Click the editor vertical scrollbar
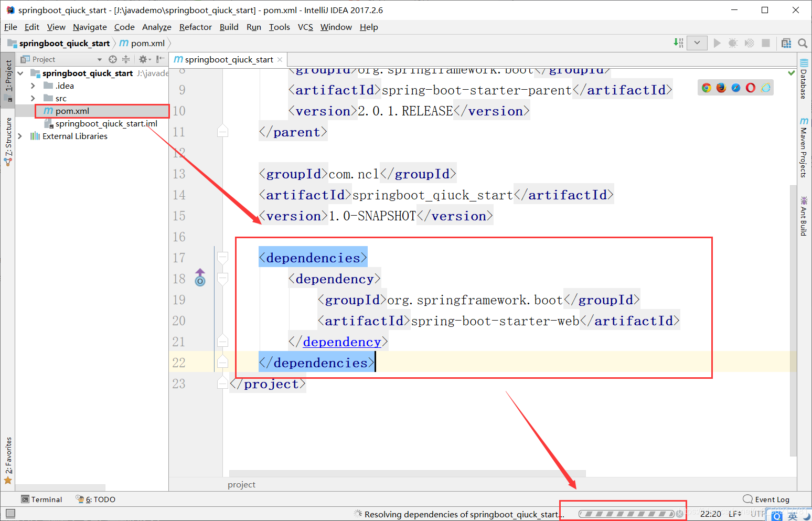The width and height of the screenshot is (812, 521). point(793,320)
